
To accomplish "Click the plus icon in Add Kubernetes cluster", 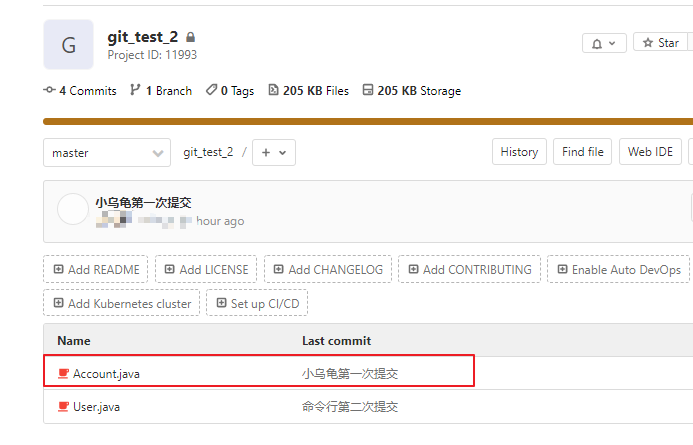I will click(x=58, y=303).
